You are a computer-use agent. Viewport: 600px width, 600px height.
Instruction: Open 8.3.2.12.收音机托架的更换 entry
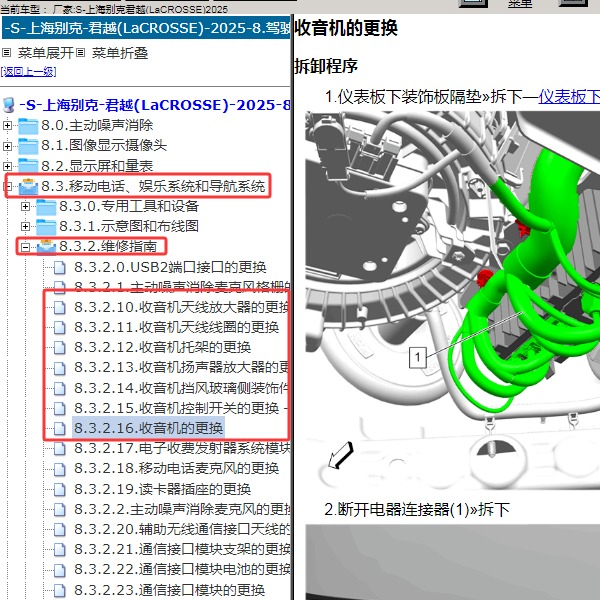(162, 347)
